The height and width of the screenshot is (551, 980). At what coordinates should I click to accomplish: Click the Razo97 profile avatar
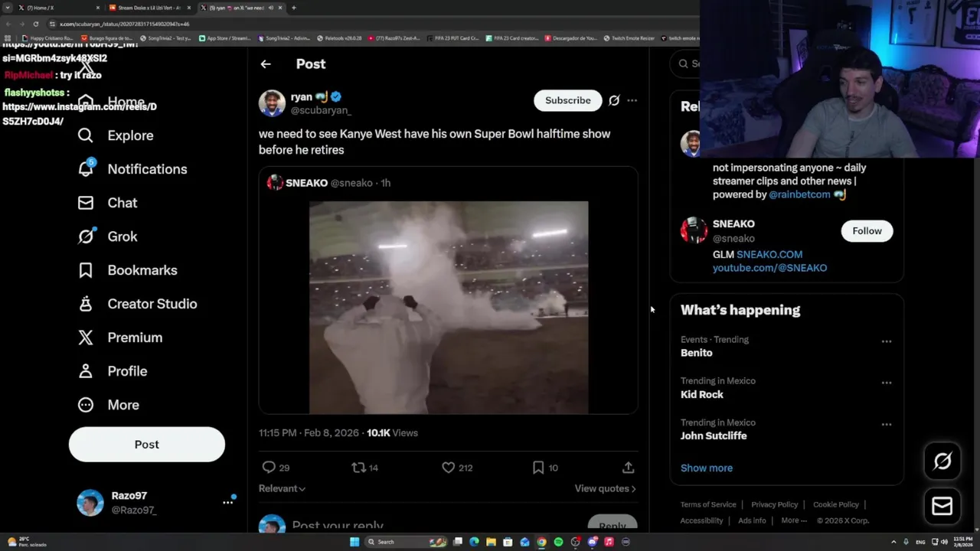(90, 503)
